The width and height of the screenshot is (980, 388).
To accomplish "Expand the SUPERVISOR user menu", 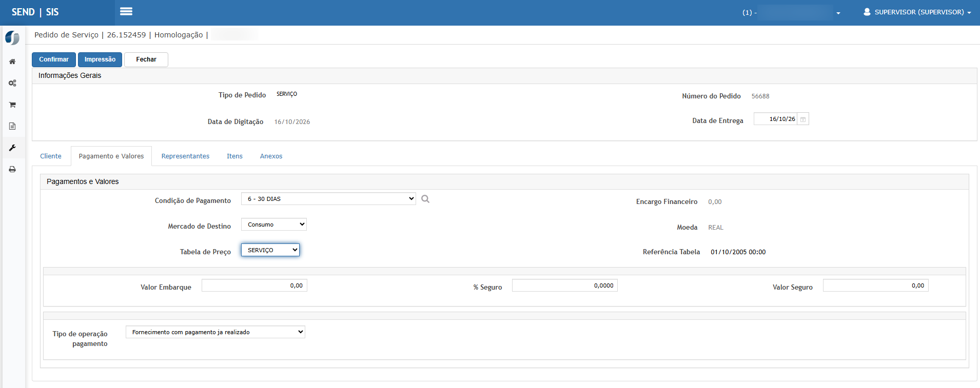I will [917, 12].
